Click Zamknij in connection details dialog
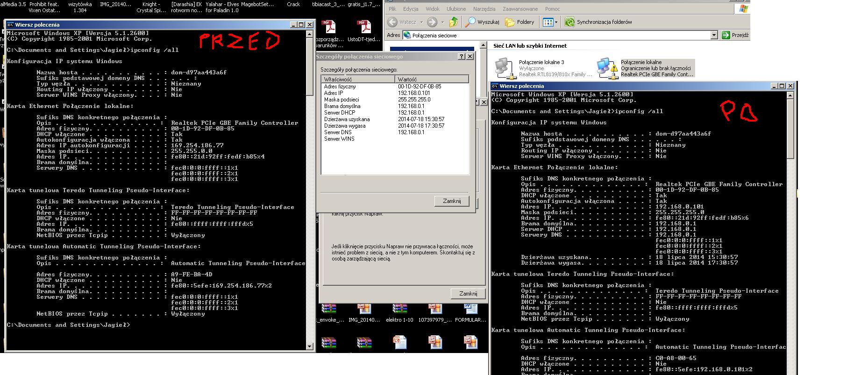 tap(451, 201)
